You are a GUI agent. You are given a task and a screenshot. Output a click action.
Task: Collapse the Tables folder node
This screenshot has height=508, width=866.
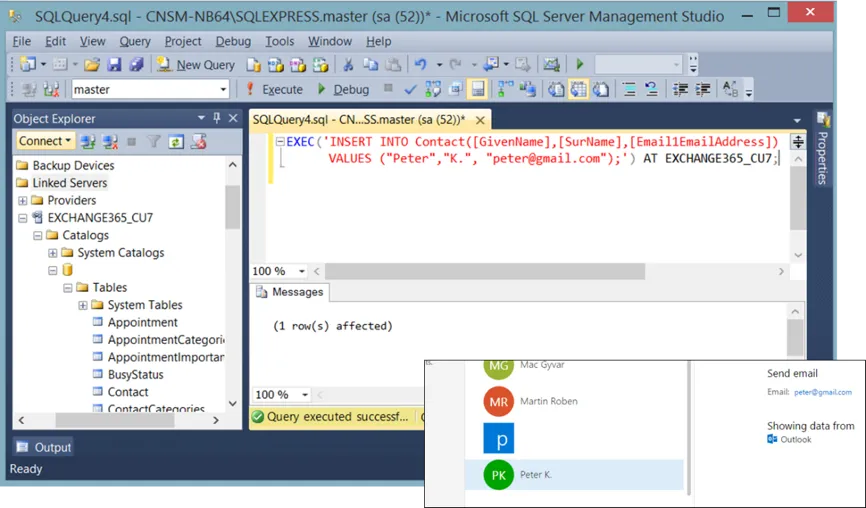67,288
